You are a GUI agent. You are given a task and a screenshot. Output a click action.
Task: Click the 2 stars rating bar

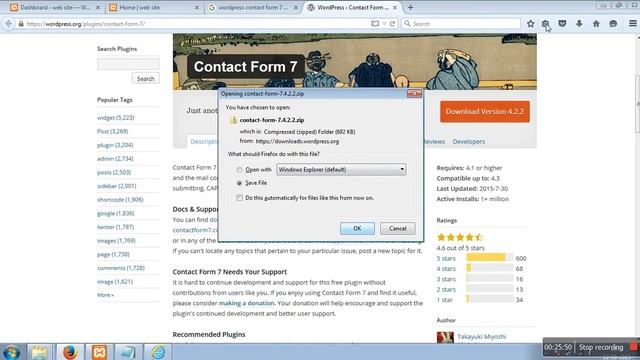pos(490,289)
